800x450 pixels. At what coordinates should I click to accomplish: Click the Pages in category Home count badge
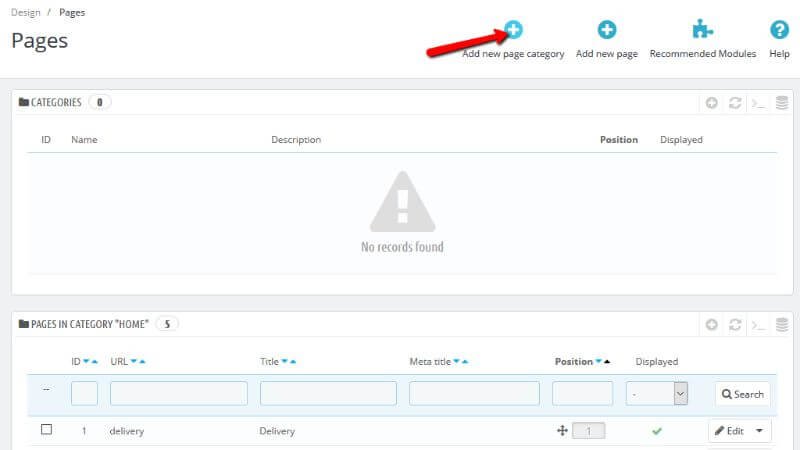pos(167,324)
